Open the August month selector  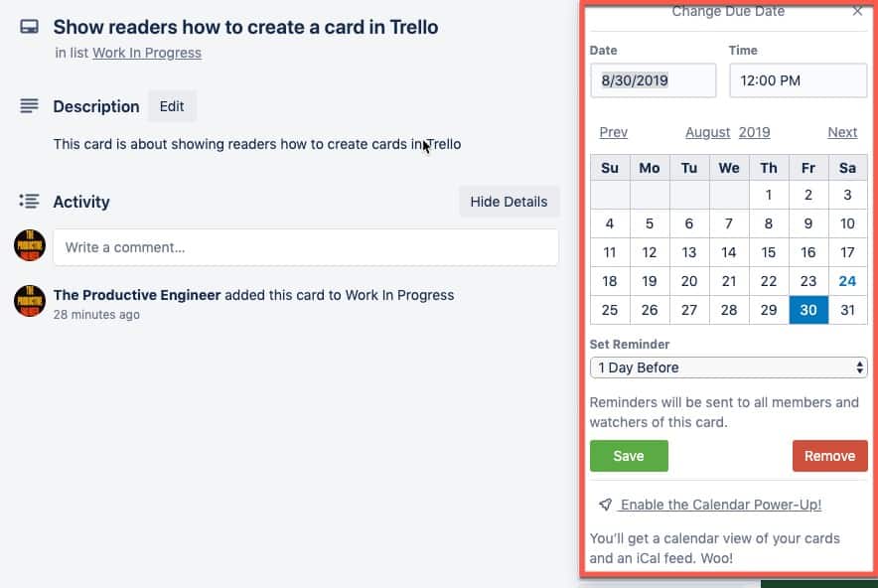[708, 132]
